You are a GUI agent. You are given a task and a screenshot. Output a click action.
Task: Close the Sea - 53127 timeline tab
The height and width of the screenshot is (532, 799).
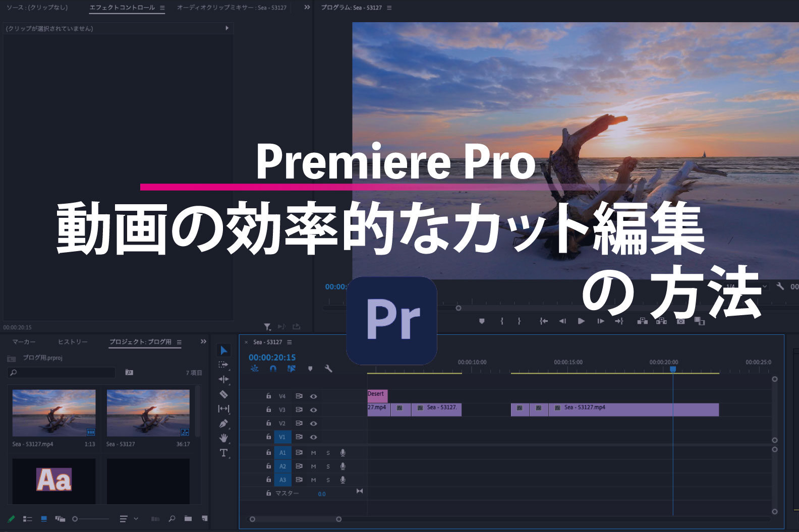pos(246,342)
